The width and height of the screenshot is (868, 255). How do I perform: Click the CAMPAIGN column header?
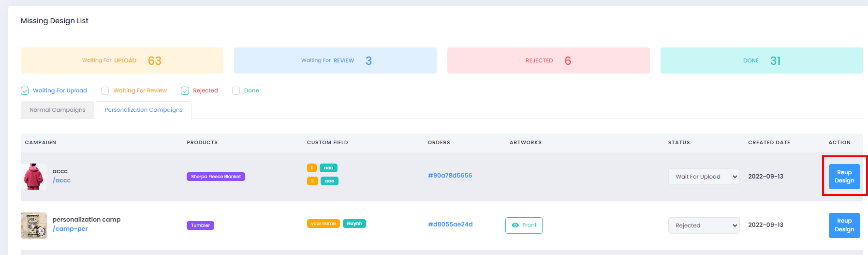(x=41, y=143)
